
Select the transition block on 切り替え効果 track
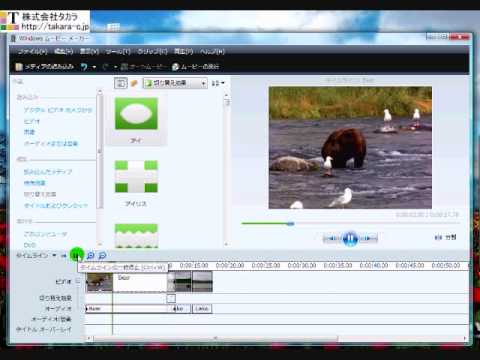pos(171,298)
